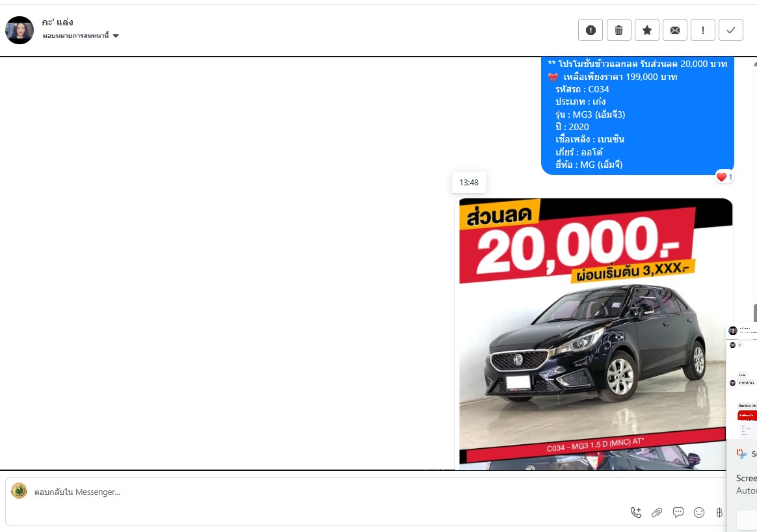Viewport: 757px width, 532px height.
Task: Mark conversation as unread with the envelope icon
Action: coord(675,31)
